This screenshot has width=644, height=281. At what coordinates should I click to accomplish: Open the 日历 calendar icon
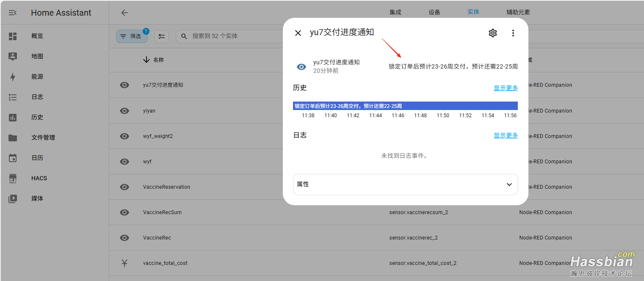[13, 158]
